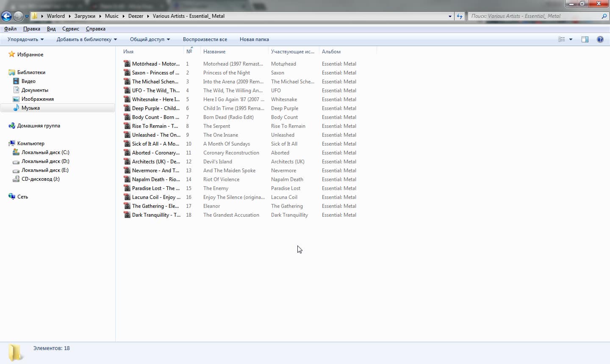Sort by the Название column header
Image resolution: width=610 pixels, height=364 pixels.
pos(214,52)
